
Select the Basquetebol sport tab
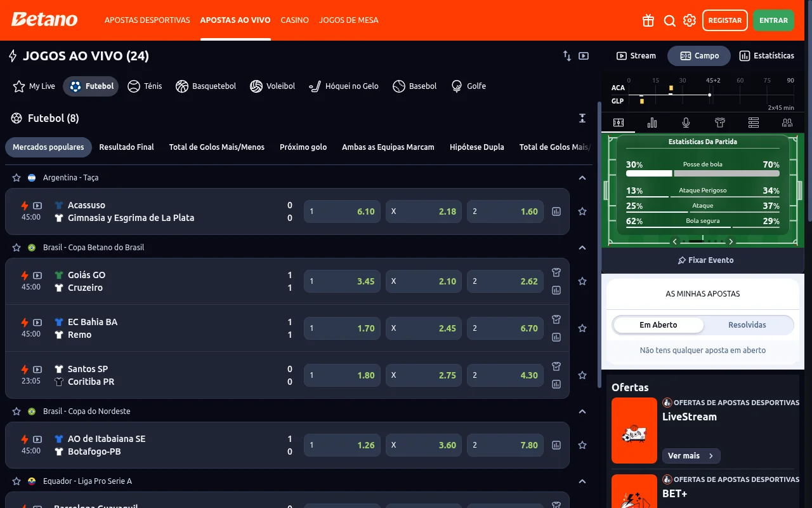[x=206, y=86]
